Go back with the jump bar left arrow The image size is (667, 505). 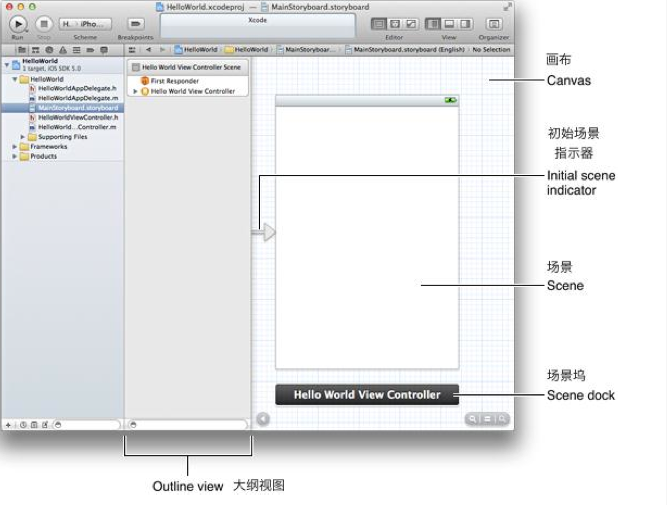coord(148,50)
